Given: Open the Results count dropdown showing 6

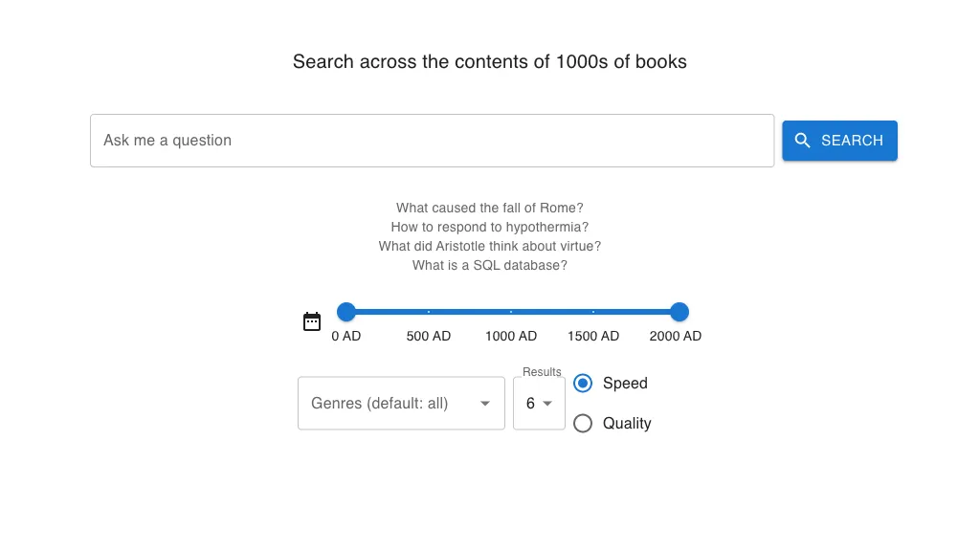Looking at the screenshot, I should coord(539,404).
